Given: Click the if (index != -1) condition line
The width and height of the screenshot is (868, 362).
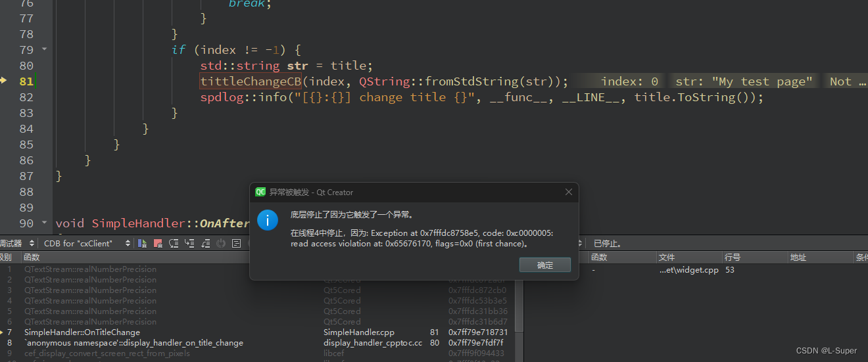Looking at the screenshot, I should 236,50.
